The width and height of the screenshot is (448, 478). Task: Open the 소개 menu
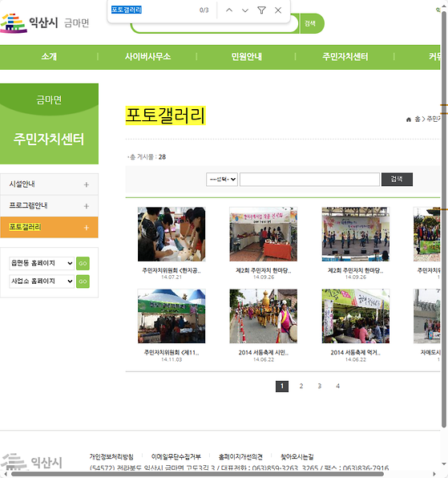49,57
